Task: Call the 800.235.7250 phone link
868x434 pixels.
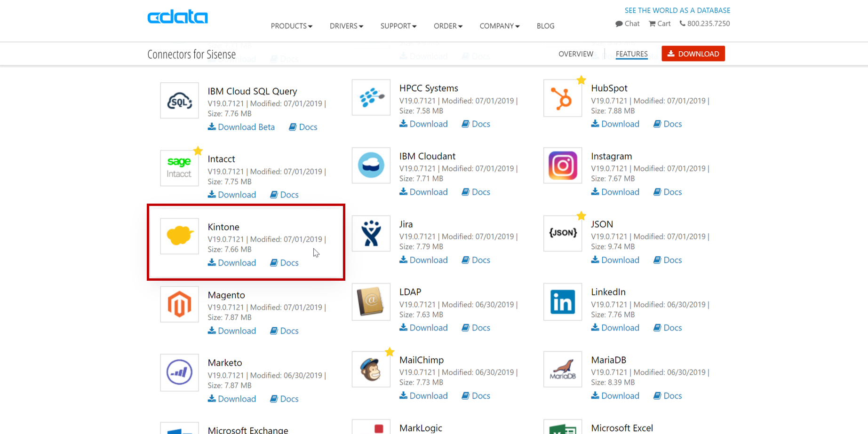Action: (705, 24)
